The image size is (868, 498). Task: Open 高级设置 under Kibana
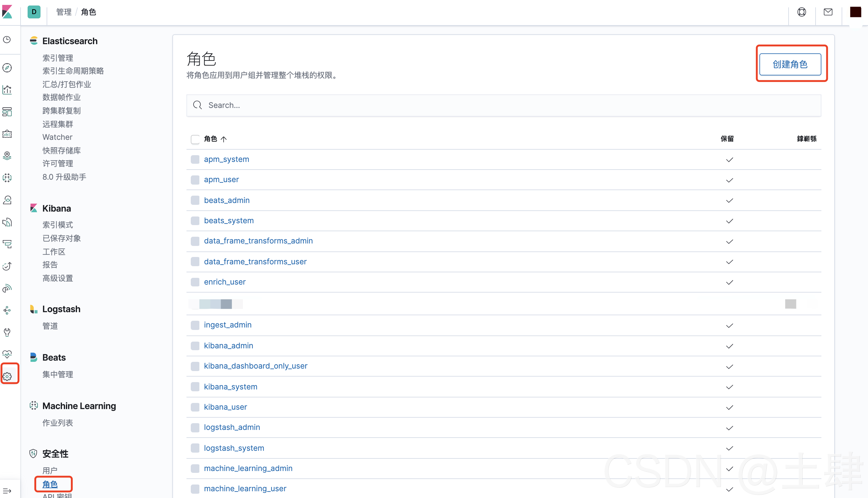(58, 278)
